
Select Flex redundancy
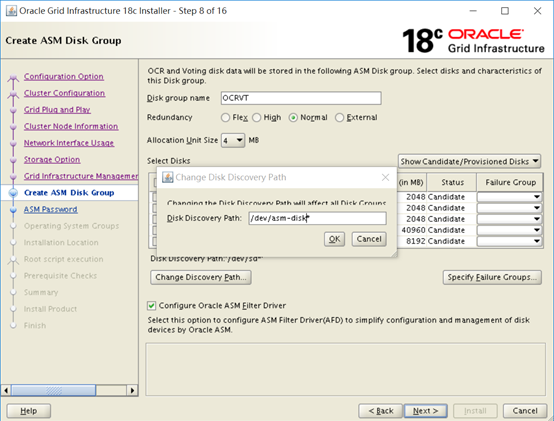point(225,118)
